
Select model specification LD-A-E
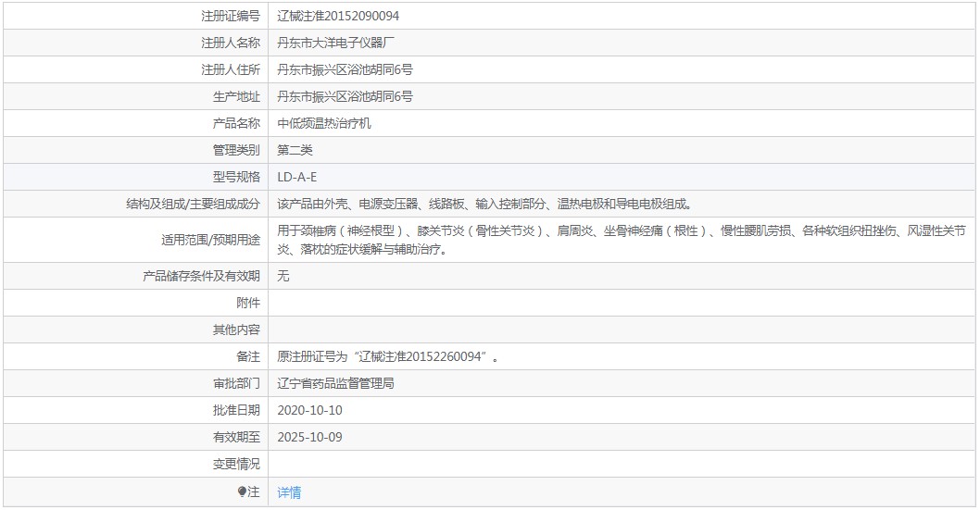click(297, 178)
